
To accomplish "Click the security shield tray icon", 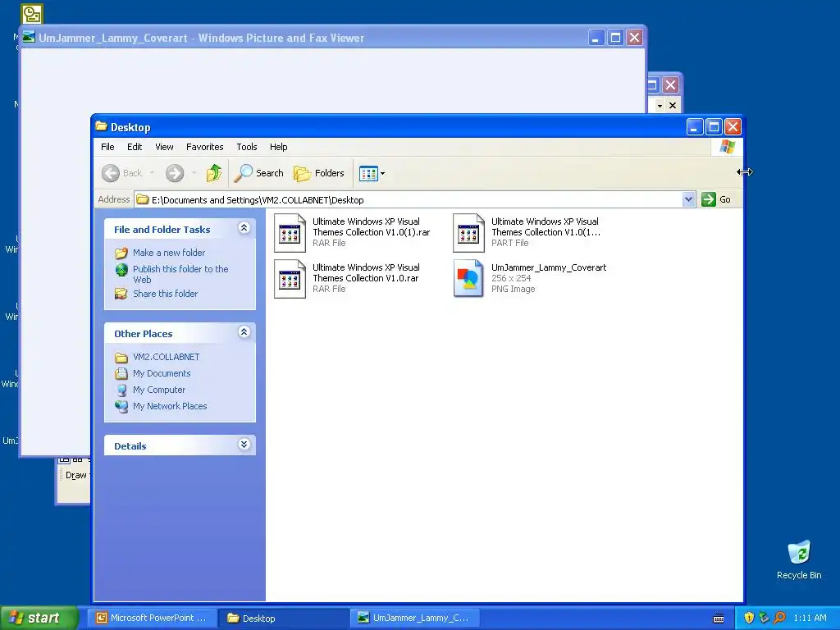I will [x=749, y=618].
